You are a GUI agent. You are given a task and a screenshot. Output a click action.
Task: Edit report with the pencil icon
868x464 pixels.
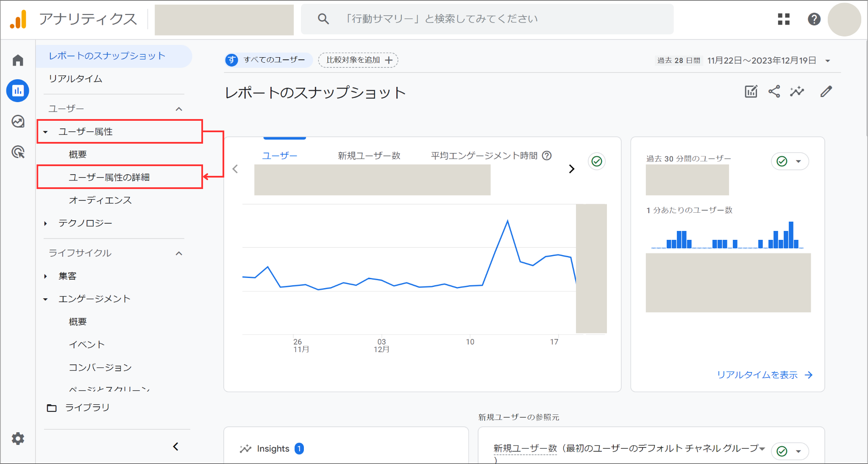pos(826,92)
